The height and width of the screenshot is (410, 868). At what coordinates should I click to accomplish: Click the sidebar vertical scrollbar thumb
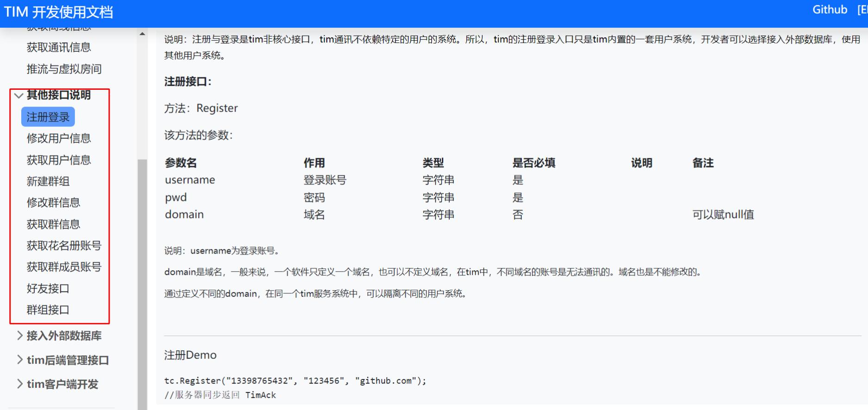tap(142, 278)
